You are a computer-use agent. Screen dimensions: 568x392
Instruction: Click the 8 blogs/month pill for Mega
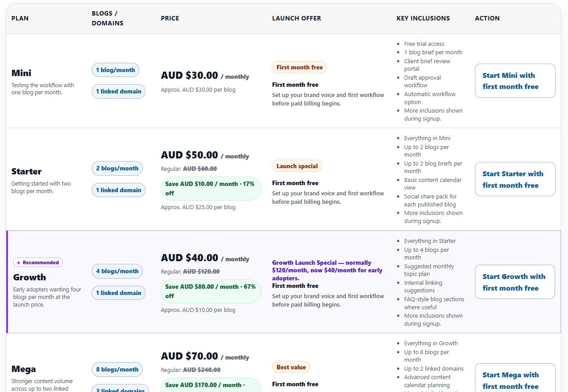point(117,369)
